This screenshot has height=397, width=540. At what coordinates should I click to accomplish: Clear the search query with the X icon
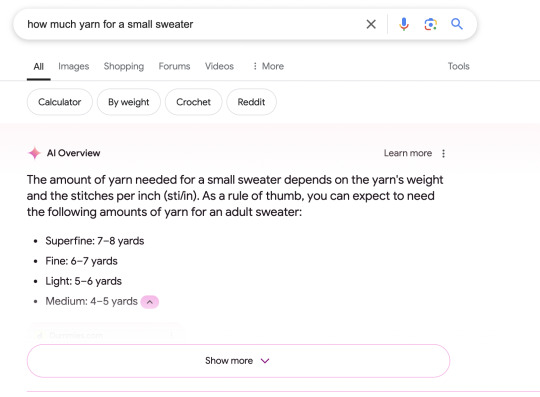(371, 24)
